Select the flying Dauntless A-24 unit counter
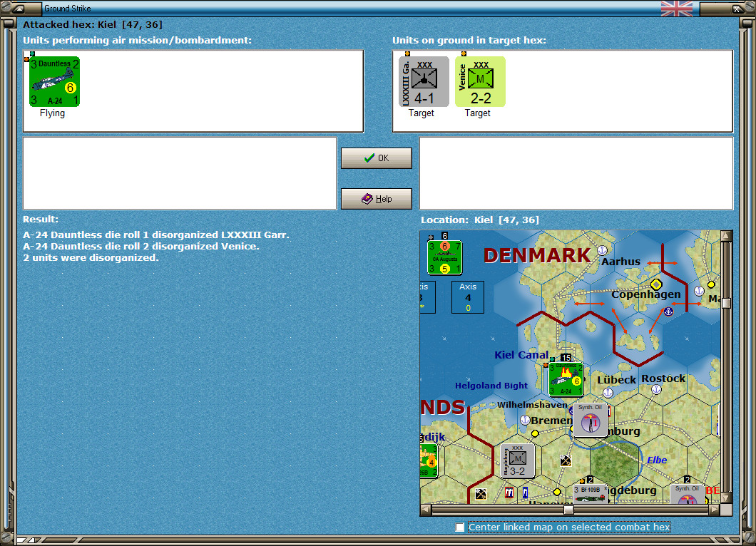The image size is (756, 546). (54, 81)
